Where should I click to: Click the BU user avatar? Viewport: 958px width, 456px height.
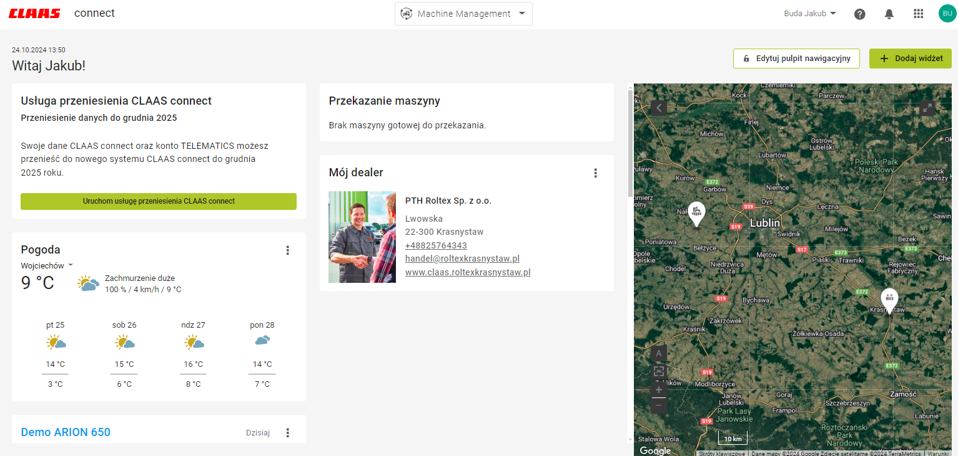point(946,13)
